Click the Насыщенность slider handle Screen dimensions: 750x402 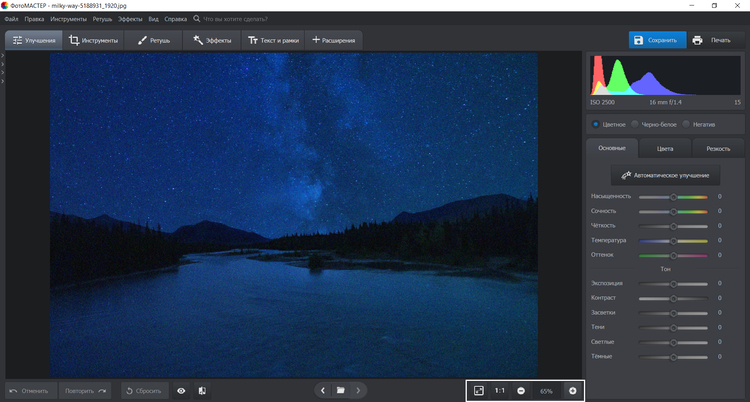[x=674, y=197]
